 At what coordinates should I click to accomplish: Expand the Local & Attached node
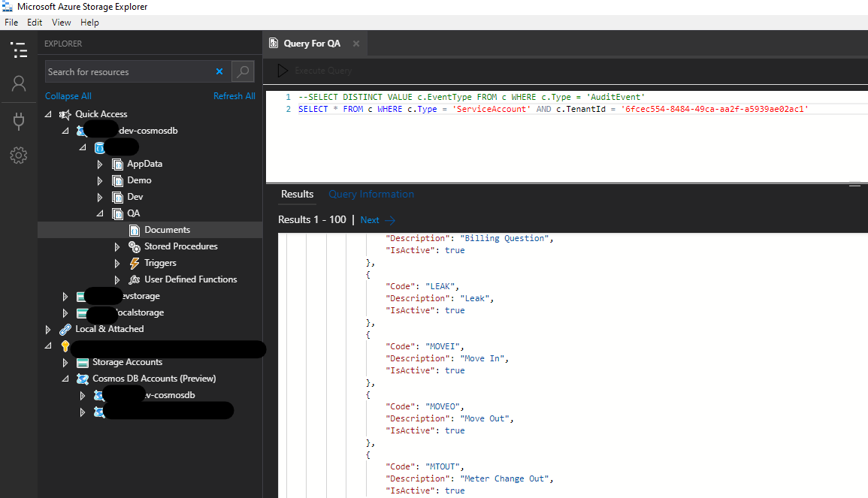pyautogui.click(x=47, y=330)
